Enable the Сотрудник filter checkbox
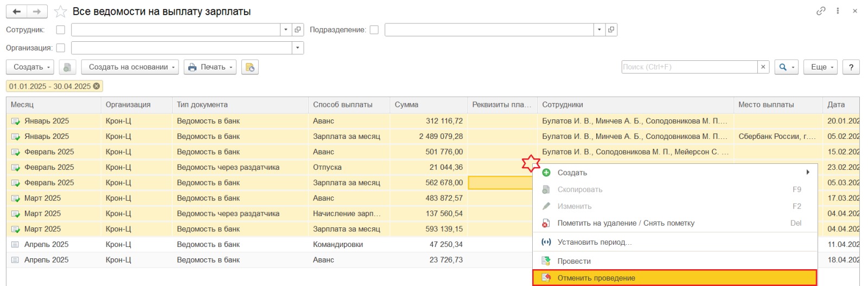 (61, 30)
